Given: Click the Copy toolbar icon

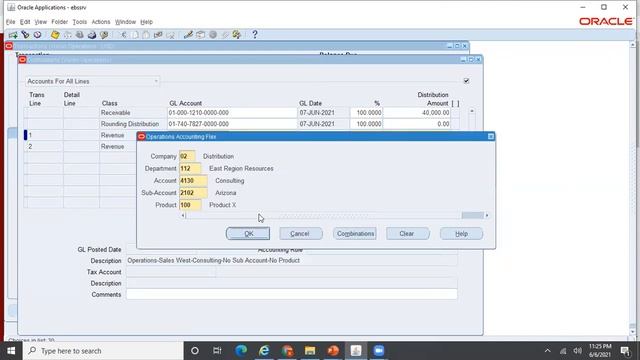Looking at the screenshot, I should pyautogui.click(x=135, y=35).
